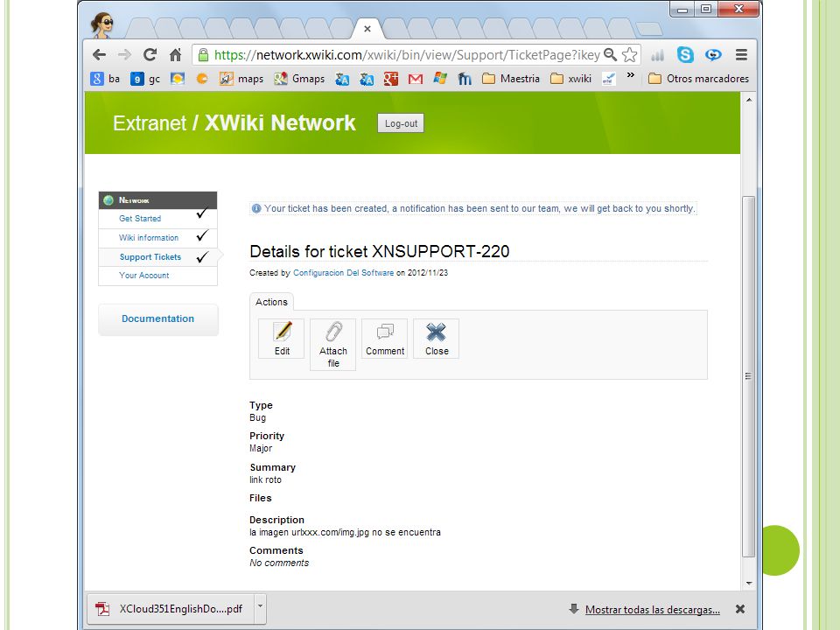Click the Network sidebar header globe
840x630 pixels.
(x=108, y=199)
